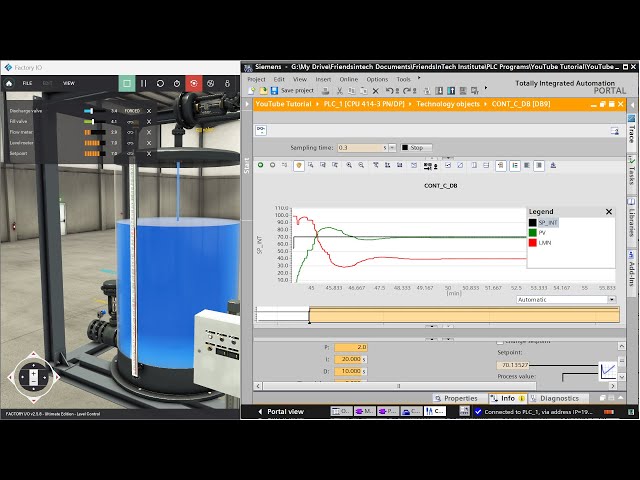640x480 pixels.
Task: Click the Undo arrow icon
Action: (390, 91)
